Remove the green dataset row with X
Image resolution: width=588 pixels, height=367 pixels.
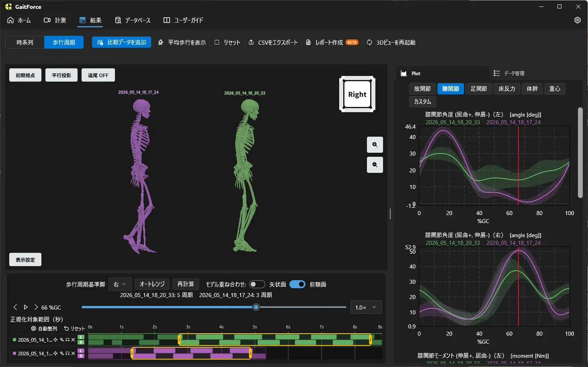(73, 340)
